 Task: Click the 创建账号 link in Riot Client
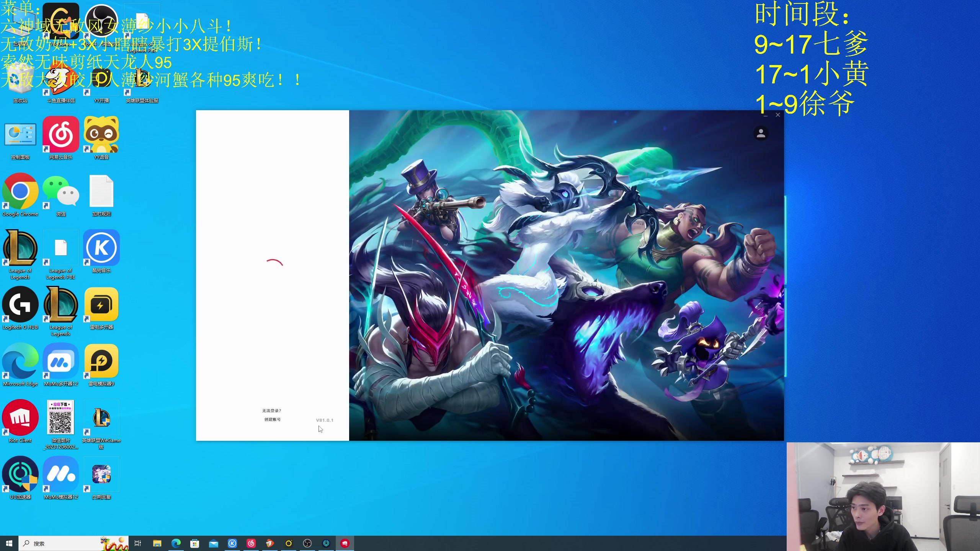(x=272, y=419)
